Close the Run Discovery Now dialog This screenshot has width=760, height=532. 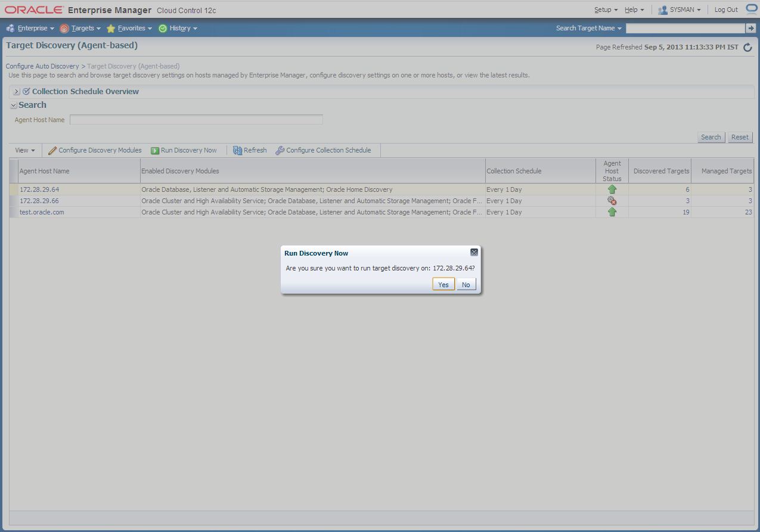coord(474,253)
